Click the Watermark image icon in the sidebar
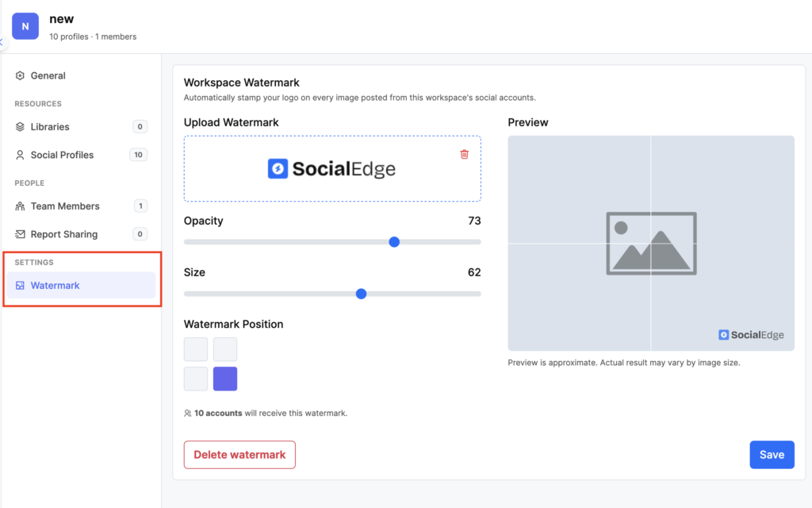The width and height of the screenshot is (812, 508). tap(20, 286)
